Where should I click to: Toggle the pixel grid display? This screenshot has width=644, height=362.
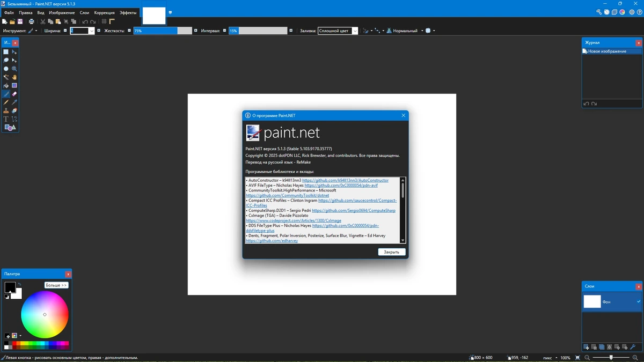(x=104, y=21)
